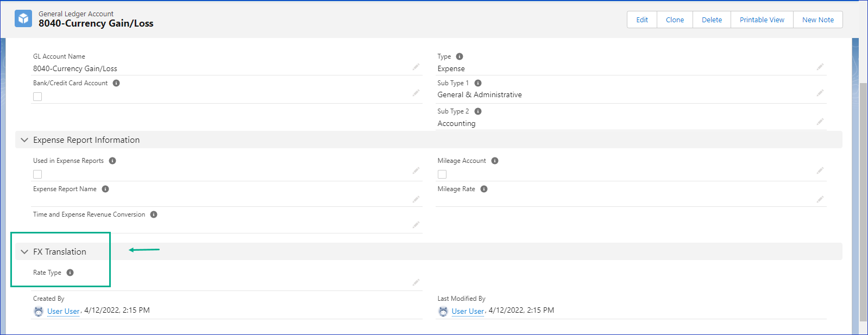
Task: Click the pencil edit icon for GL Account Name
Action: (x=416, y=67)
